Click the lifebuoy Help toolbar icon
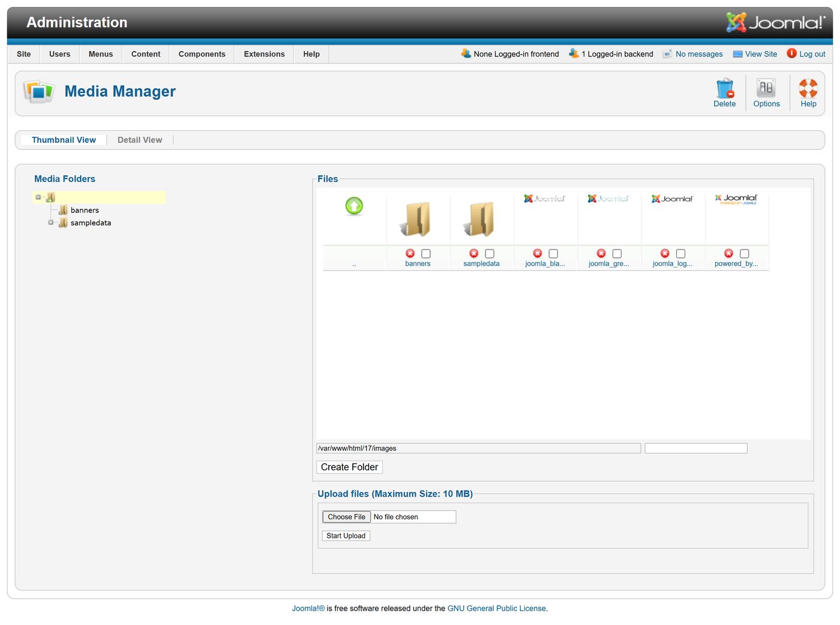Image resolution: width=840 pixels, height=625 pixels. point(808,89)
